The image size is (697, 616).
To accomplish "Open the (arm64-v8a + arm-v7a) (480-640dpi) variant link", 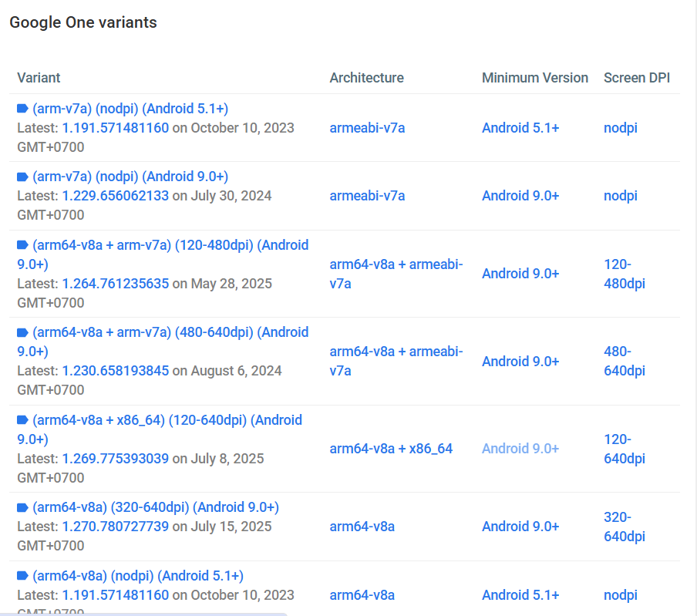I will 163,342.
